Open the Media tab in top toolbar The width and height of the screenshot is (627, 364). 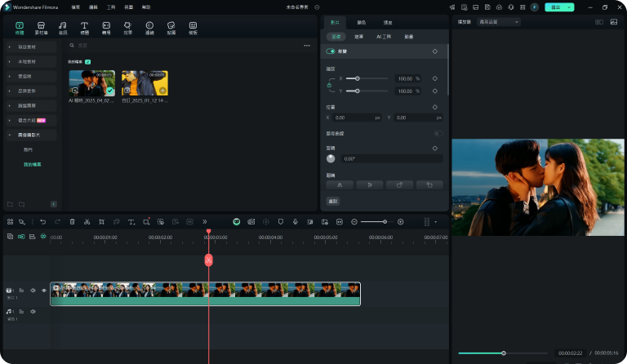tap(20, 28)
